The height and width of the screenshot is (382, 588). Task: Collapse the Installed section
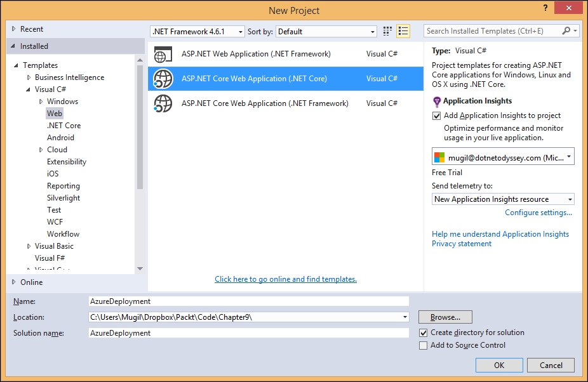13,46
